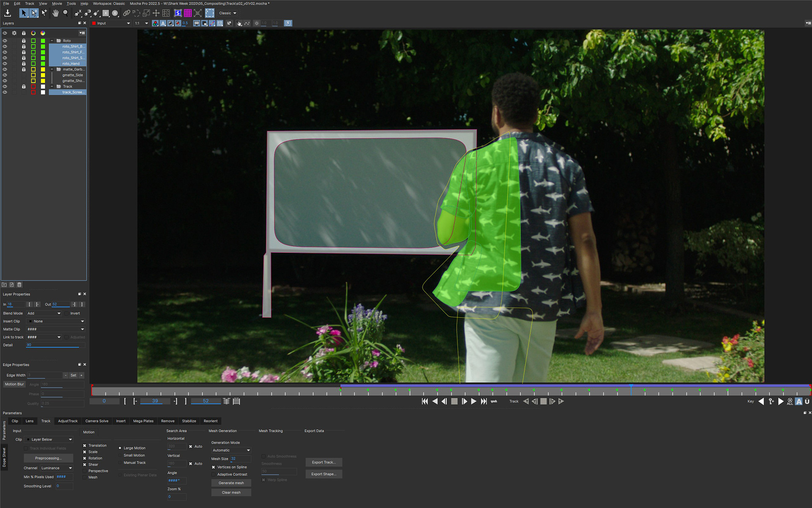The height and width of the screenshot is (508, 812).
Task: Click the go-to-first-frame playback button
Action: (425, 401)
